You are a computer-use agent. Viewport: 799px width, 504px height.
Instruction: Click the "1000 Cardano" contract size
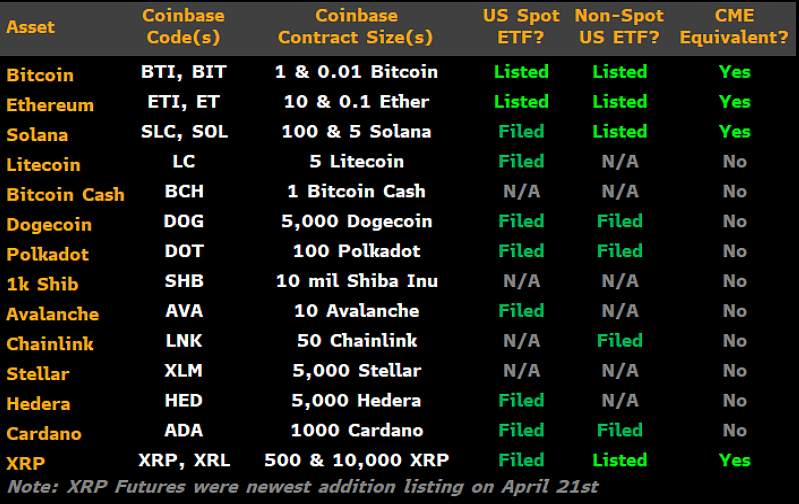[356, 430]
